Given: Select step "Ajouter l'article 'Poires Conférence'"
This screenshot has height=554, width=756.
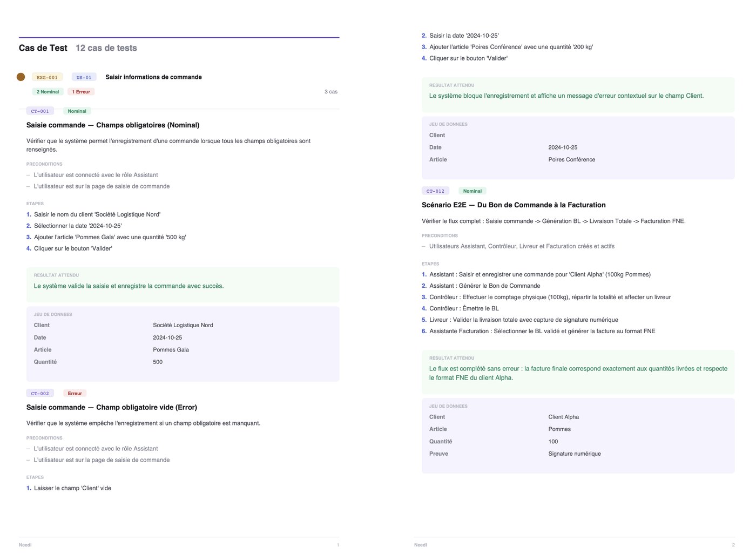Looking at the screenshot, I should 511,47.
